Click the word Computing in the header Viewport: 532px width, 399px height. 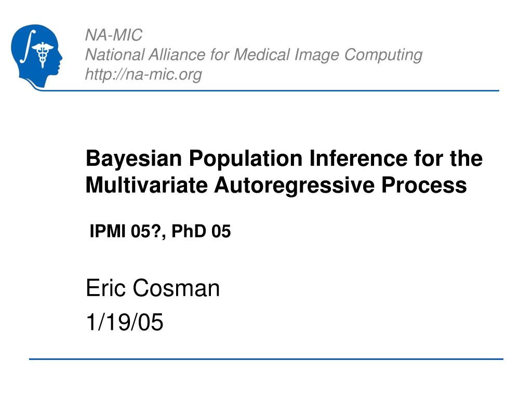pyautogui.click(x=383, y=55)
